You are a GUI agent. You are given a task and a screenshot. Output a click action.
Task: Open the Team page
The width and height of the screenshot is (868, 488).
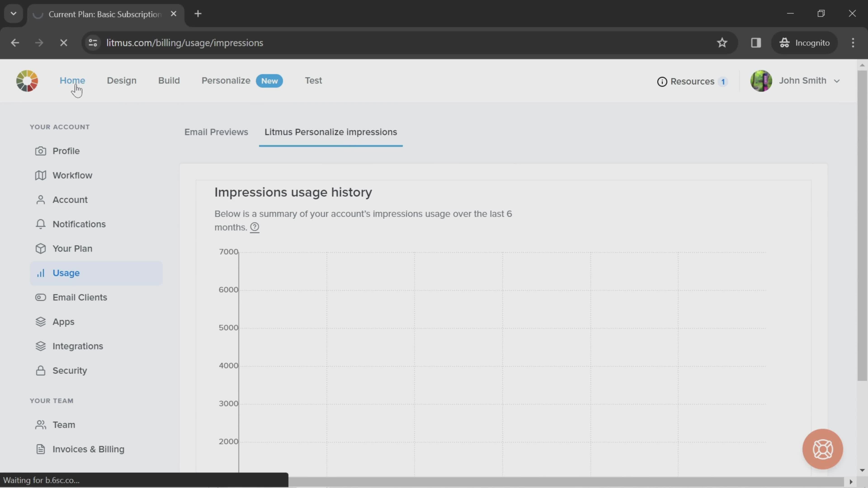(x=64, y=425)
